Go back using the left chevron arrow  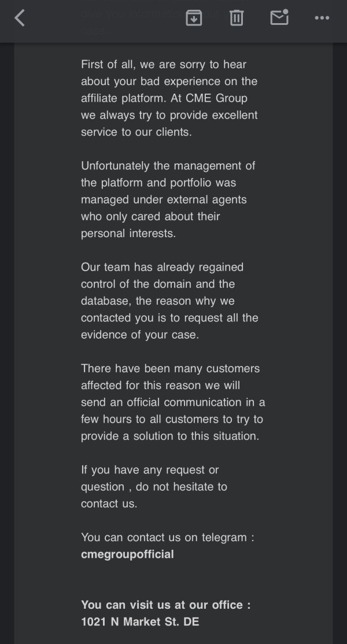(20, 18)
